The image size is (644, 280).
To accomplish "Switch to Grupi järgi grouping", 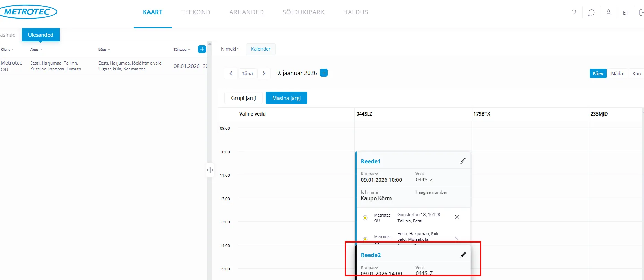I will tap(243, 98).
